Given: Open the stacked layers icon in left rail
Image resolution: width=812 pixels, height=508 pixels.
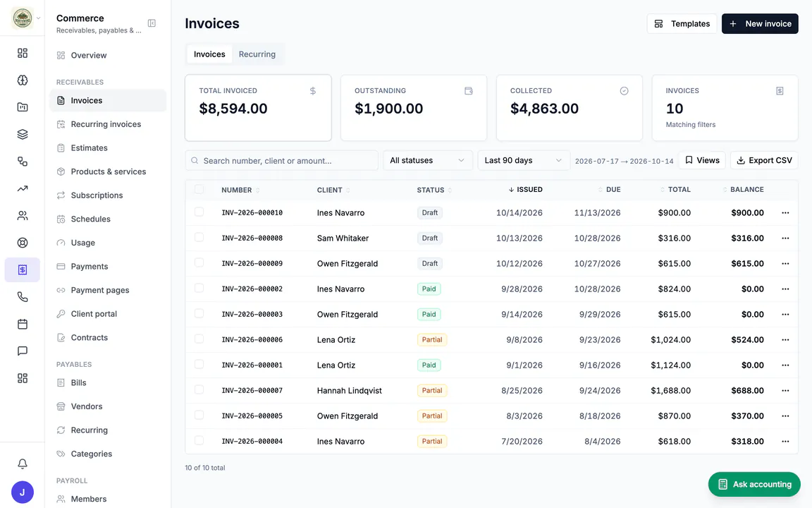Looking at the screenshot, I should click(23, 134).
